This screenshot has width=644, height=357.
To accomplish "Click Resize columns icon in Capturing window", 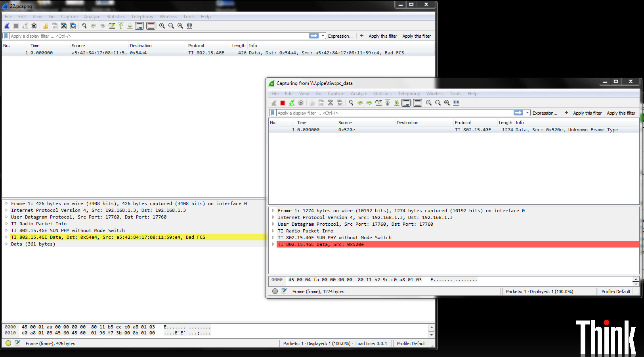I will [x=456, y=103].
